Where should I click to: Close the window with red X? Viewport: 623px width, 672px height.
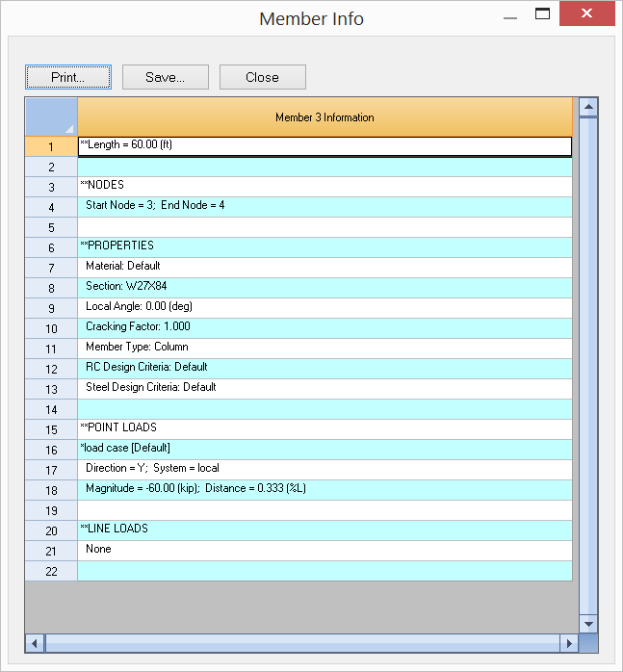(x=587, y=13)
